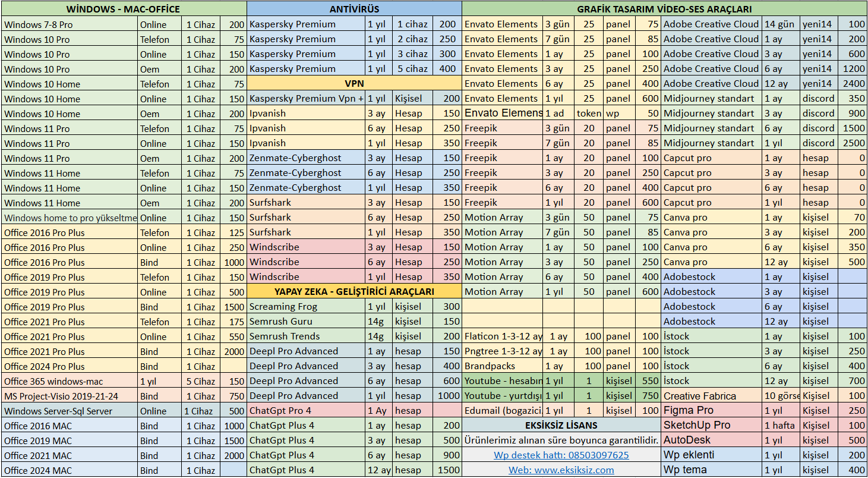Click the wp cell in Envato Elemens row
This screenshot has width=868, height=478.
619,114
